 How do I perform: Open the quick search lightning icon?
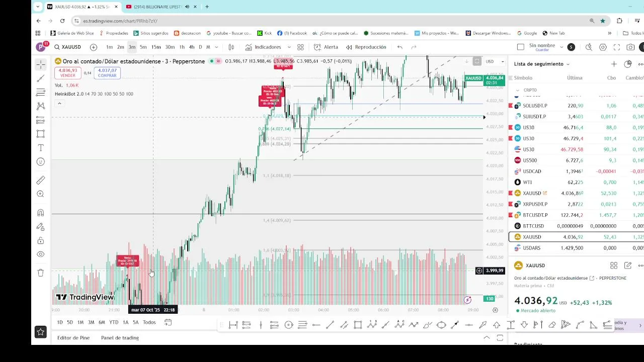coord(589,47)
